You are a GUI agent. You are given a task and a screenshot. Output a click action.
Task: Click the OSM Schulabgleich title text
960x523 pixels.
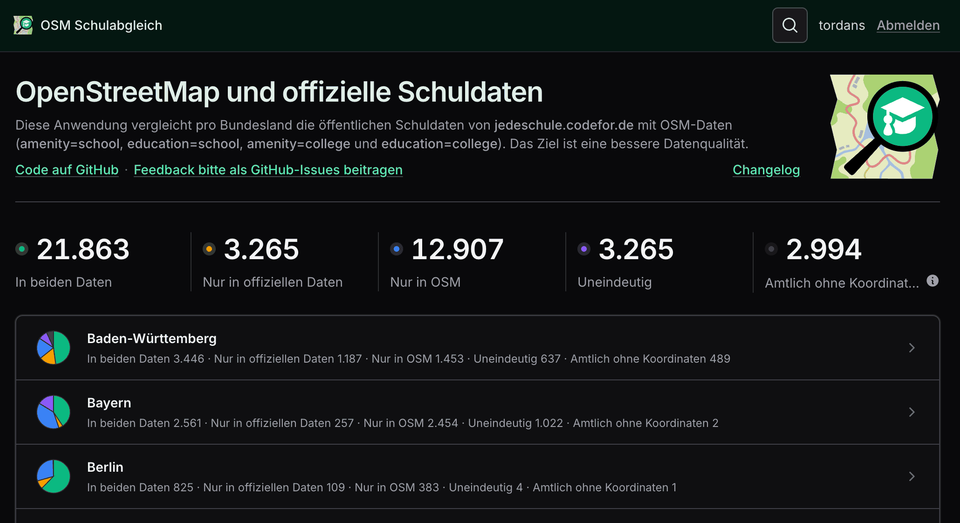click(x=101, y=25)
